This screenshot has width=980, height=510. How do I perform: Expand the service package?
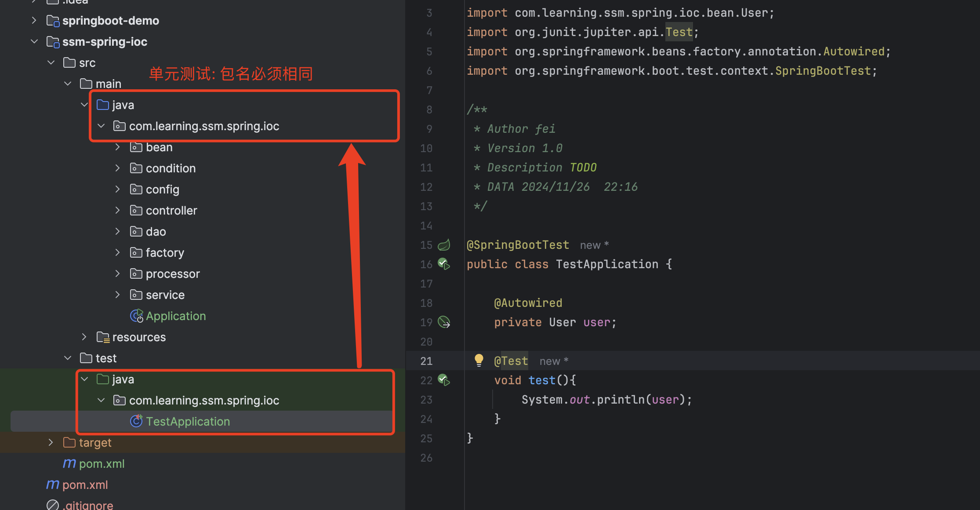tap(117, 295)
